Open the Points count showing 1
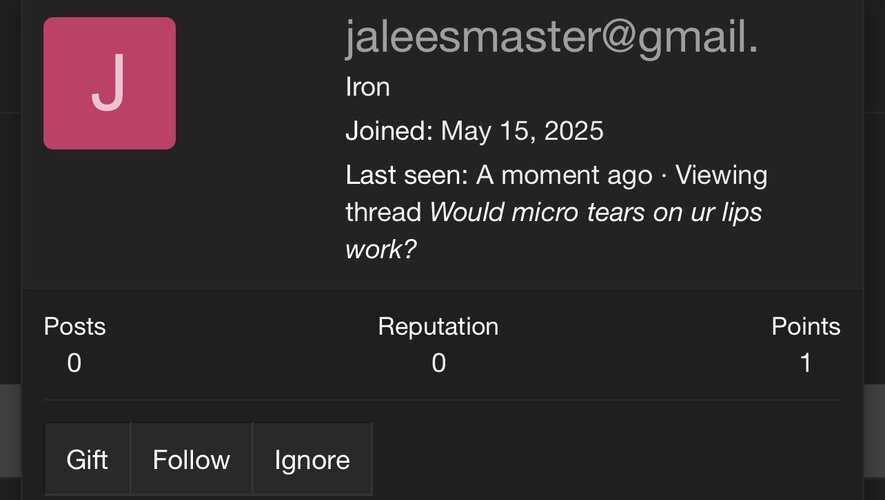This screenshot has width=885, height=500. click(806, 363)
